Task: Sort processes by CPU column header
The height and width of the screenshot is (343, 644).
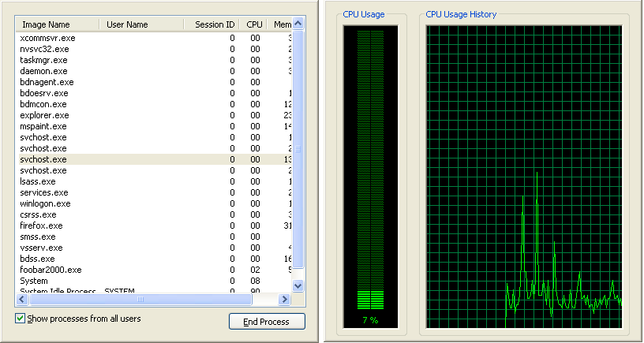Action: (x=253, y=24)
